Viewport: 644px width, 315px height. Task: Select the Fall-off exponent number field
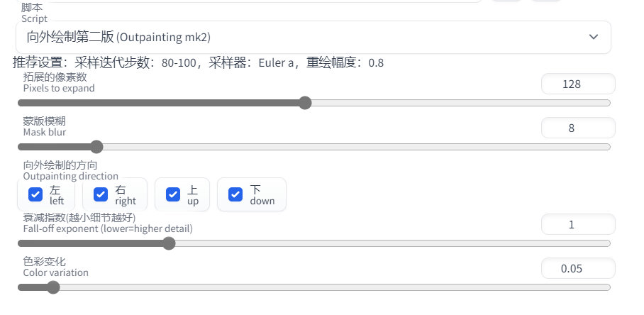coord(577,224)
